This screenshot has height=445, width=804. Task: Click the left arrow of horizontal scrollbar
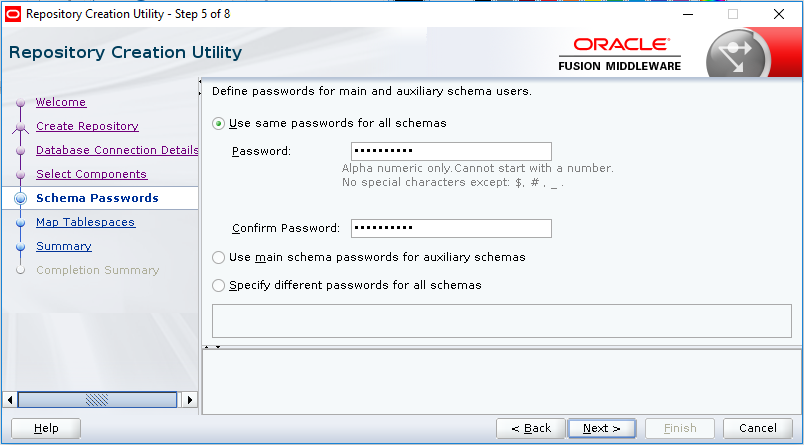[11, 399]
